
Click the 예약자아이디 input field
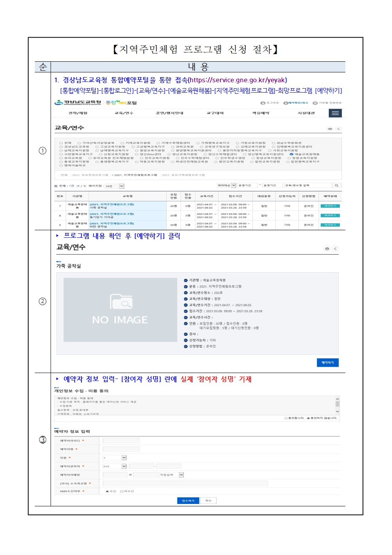coord(121,440)
